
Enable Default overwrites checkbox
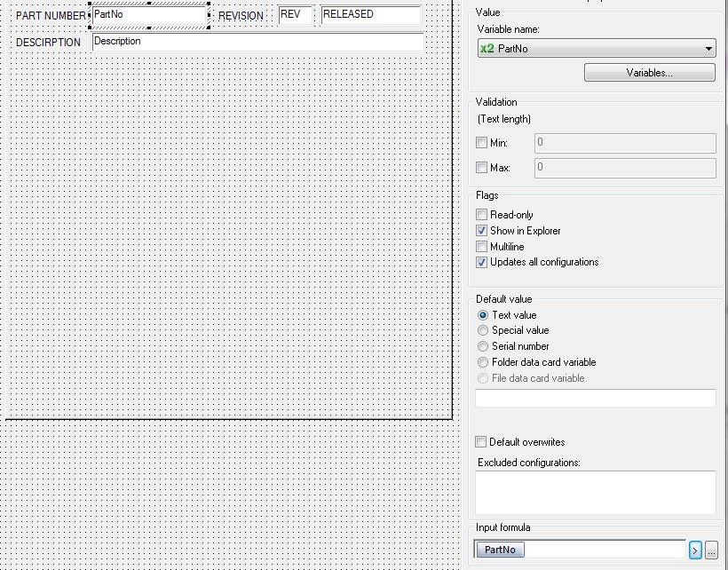(481, 442)
